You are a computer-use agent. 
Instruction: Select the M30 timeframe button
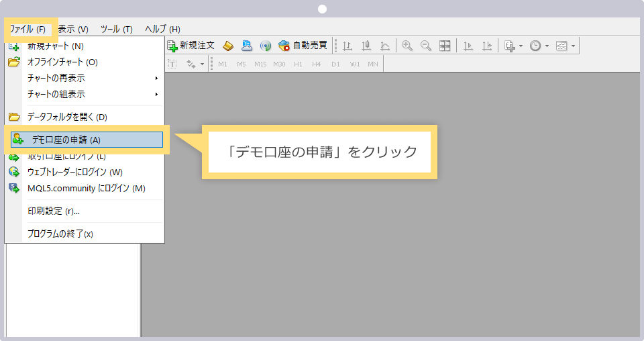pos(279,64)
